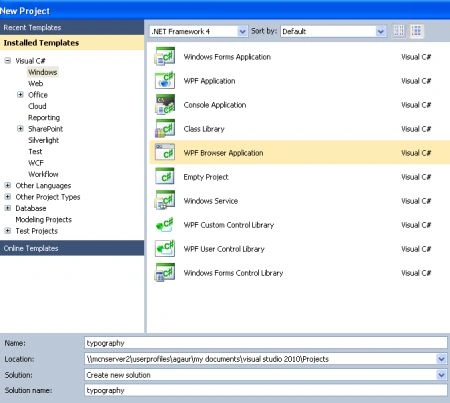Click the WPF Browser Application template icon
Screen dimensions: 450x403
coord(165,153)
